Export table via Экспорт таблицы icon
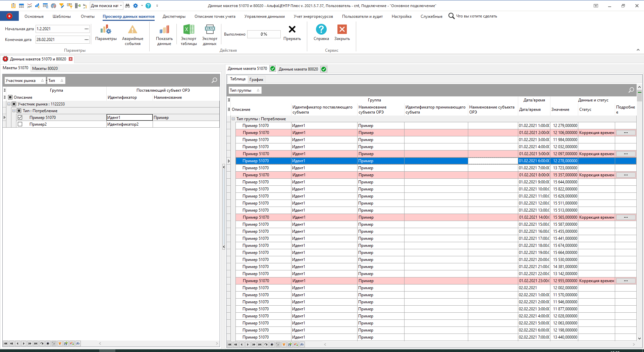644x352 pixels. [x=189, y=30]
